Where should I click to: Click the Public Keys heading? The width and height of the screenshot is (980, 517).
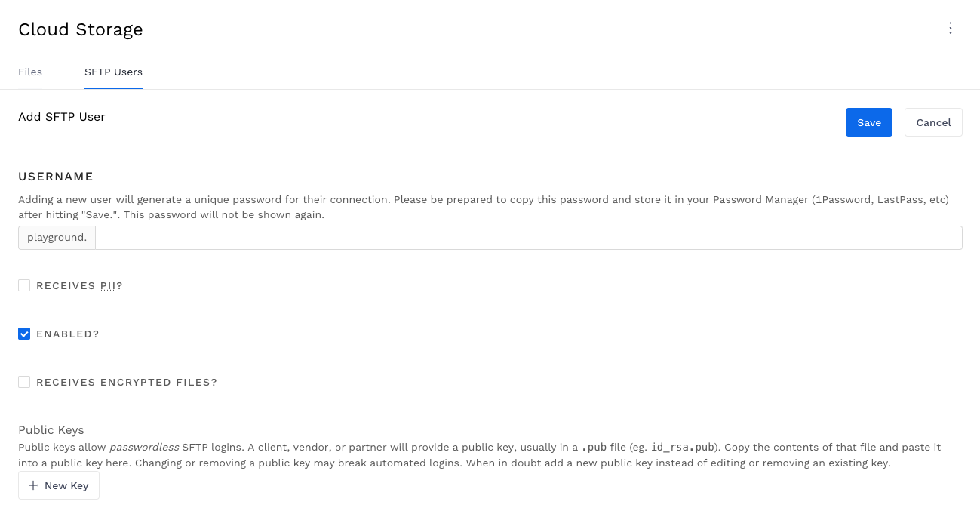click(x=51, y=429)
